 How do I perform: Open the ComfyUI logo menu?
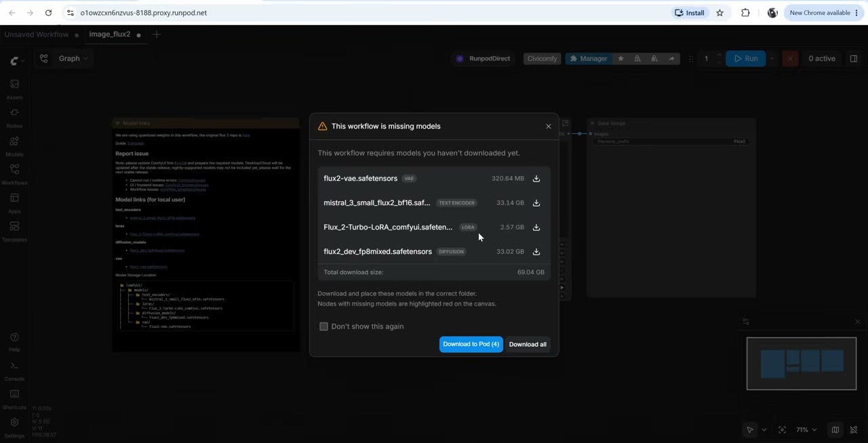click(17, 61)
